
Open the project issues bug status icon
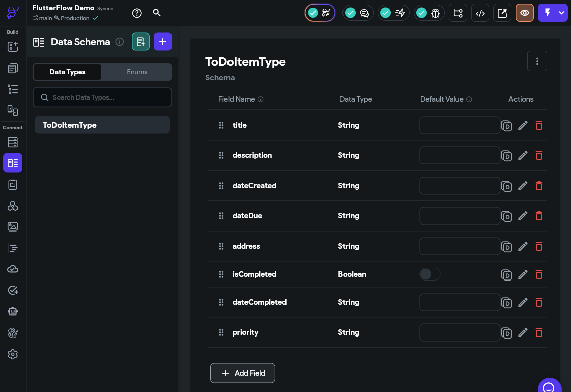429,13
